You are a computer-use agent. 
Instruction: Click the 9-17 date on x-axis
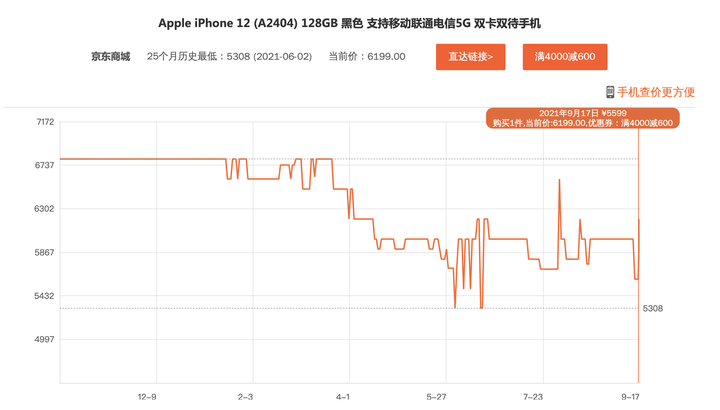point(631,397)
